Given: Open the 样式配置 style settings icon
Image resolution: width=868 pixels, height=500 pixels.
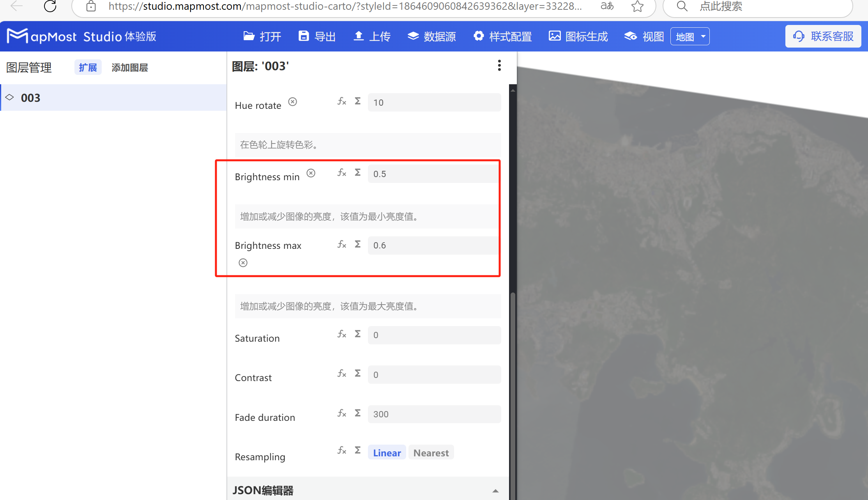Looking at the screenshot, I should click(x=479, y=36).
